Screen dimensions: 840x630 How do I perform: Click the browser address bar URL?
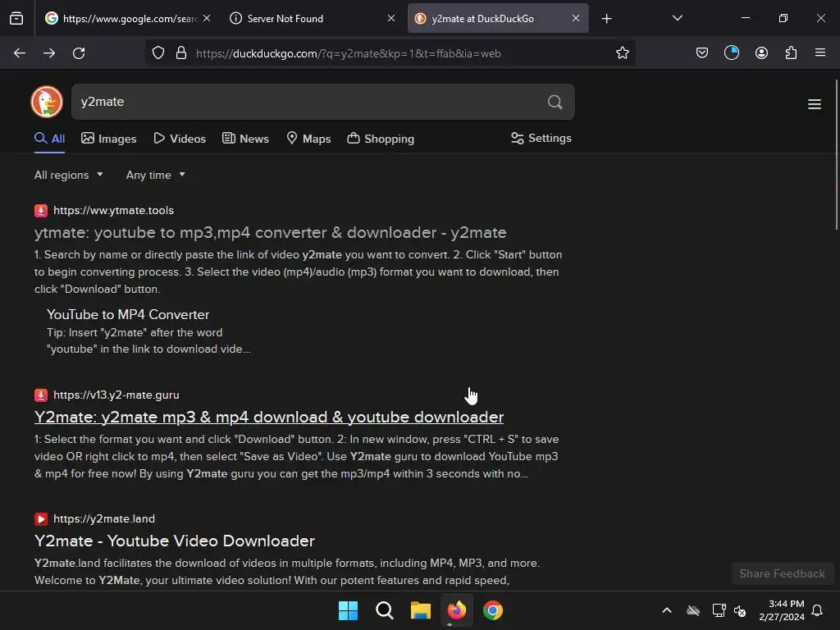(348, 53)
